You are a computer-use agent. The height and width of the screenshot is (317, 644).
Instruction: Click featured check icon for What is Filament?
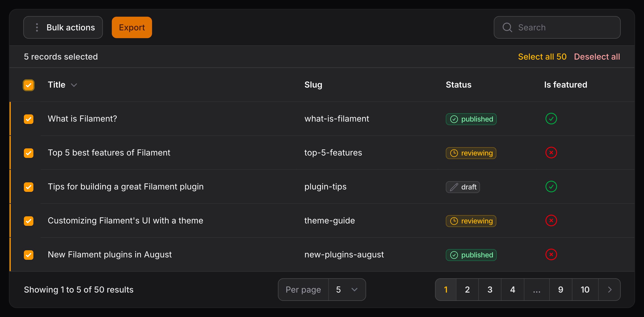pyautogui.click(x=551, y=119)
